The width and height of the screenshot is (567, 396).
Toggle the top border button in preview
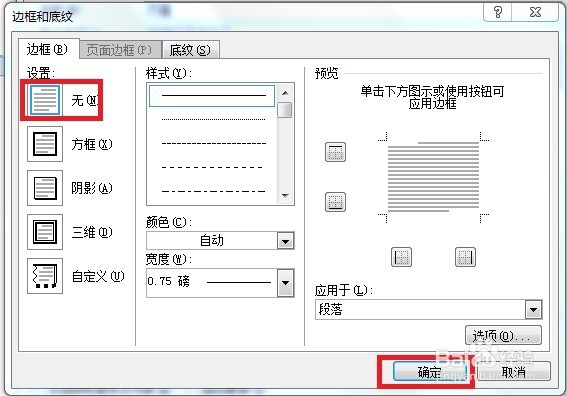coord(335,152)
